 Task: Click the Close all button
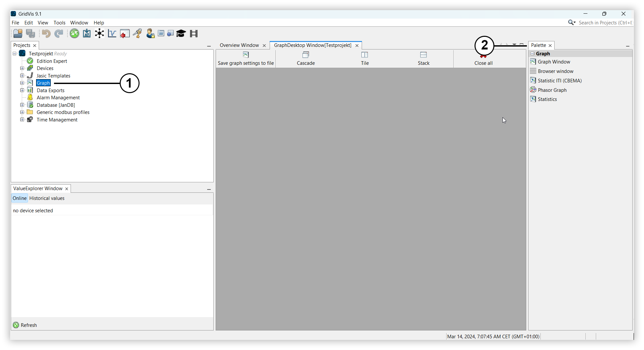point(483,59)
